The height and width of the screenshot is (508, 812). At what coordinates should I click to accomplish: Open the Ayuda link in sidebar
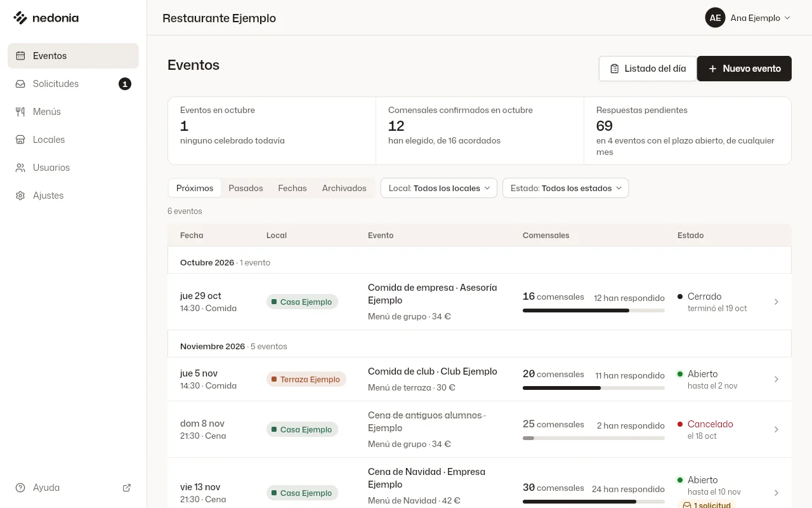pos(73,488)
